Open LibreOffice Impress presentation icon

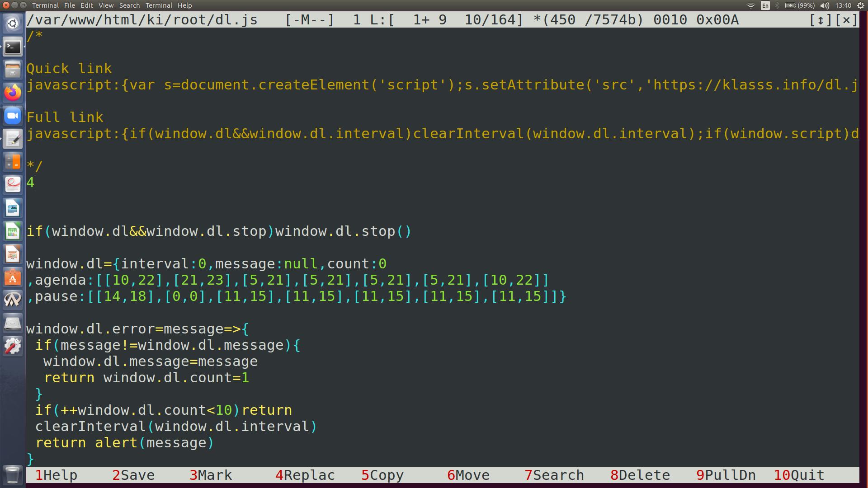pyautogui.click(x=13, y=254)
